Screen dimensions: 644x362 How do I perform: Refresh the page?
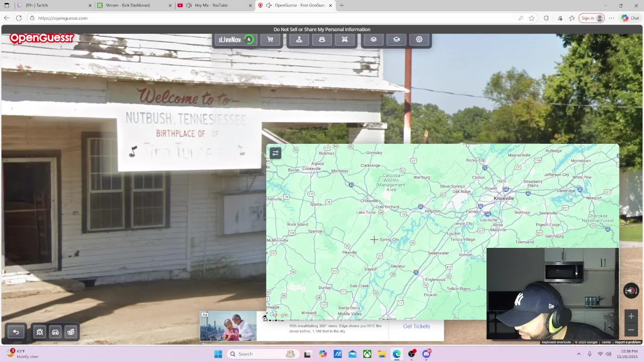(x=19, y=18)
